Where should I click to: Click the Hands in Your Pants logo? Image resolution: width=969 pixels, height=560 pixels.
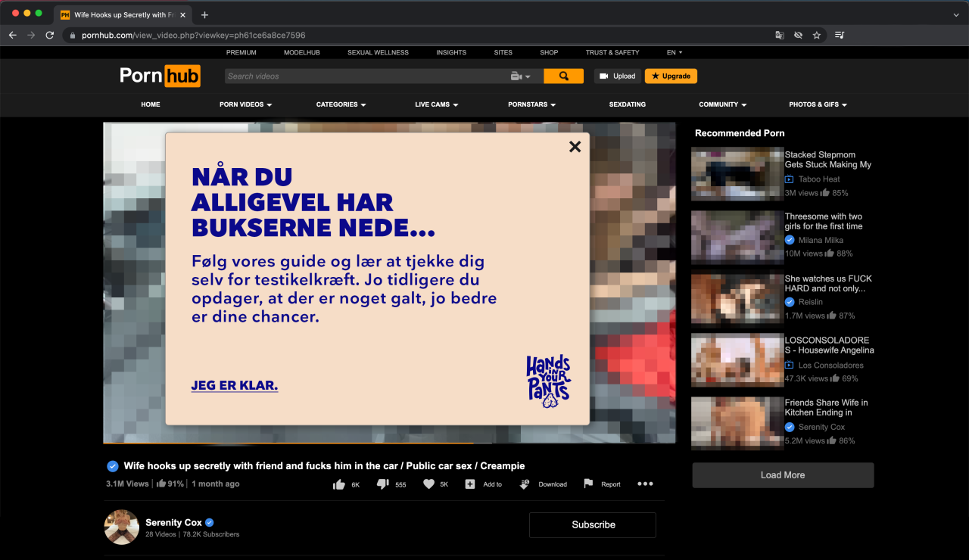tap(548, 381)
